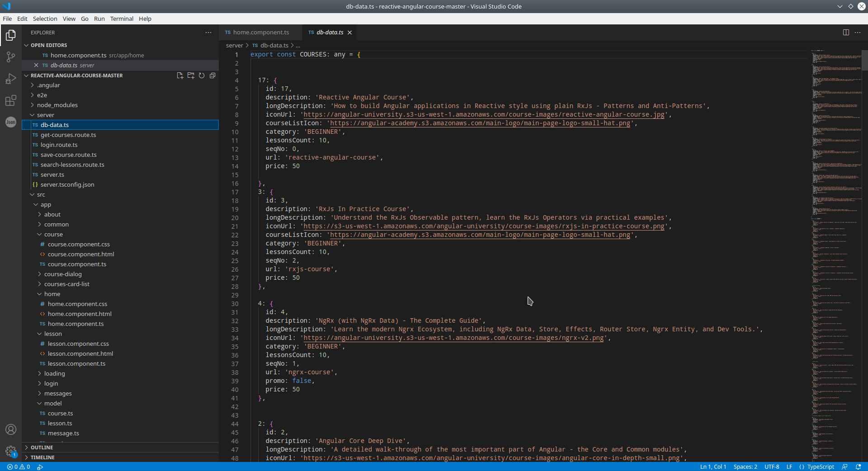Open get-courses.route.ts from the explorer
The width and height of the screenshot is (868, 471).
(x=121, y=135)
